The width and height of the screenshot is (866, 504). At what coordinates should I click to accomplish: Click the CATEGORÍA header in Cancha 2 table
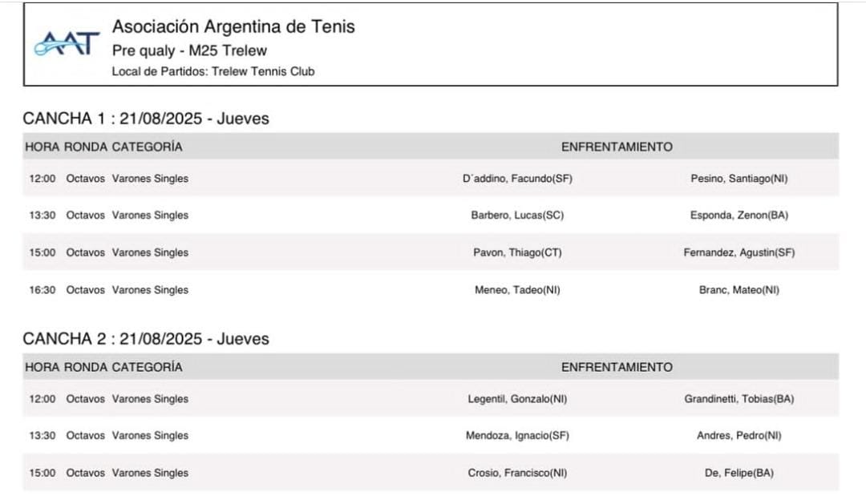[147, 367]
